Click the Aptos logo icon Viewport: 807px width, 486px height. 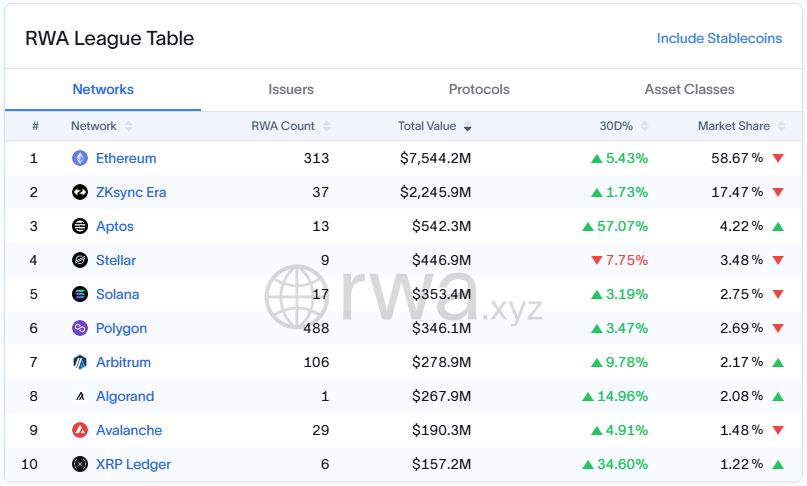tap(80, 226)
